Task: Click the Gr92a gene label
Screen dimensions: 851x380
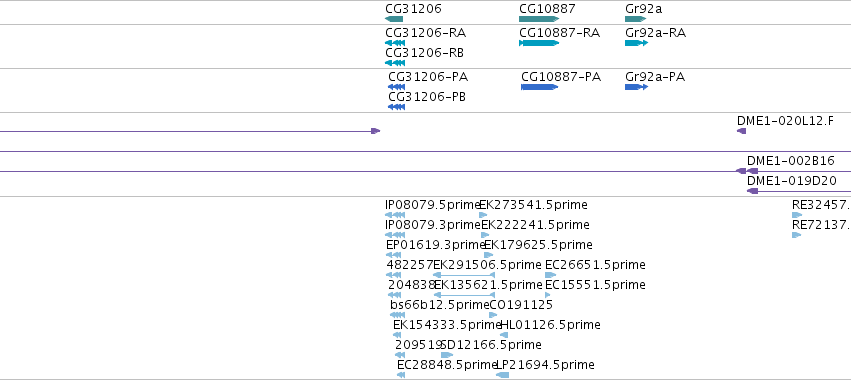Action: point(644,9)
